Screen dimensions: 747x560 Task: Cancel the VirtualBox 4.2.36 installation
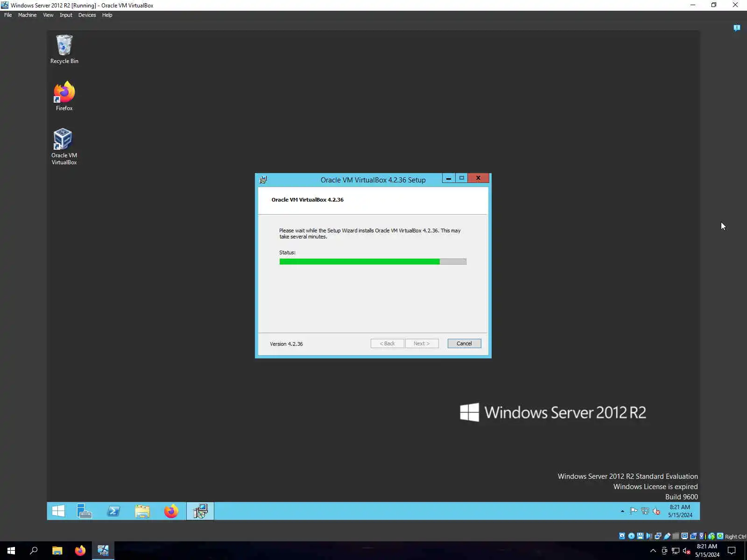click(464, 343)
